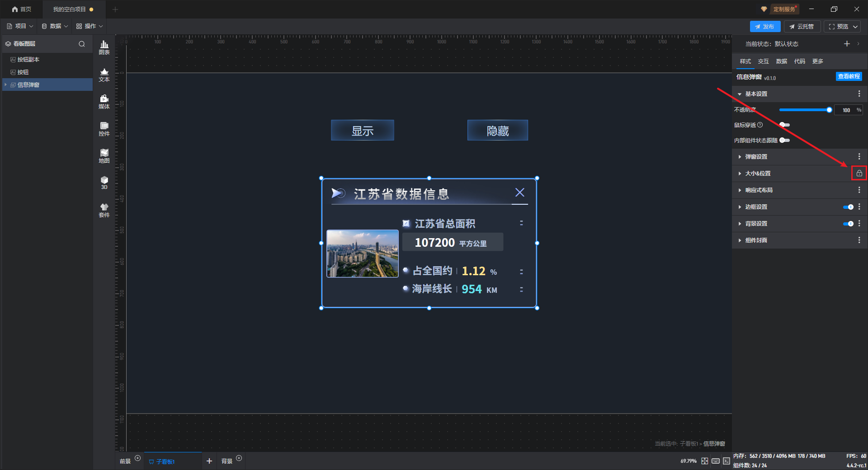Click the fit-to-screen icon in status bar
The width and height of the screenshot is (868, 470).
point(705,461)
